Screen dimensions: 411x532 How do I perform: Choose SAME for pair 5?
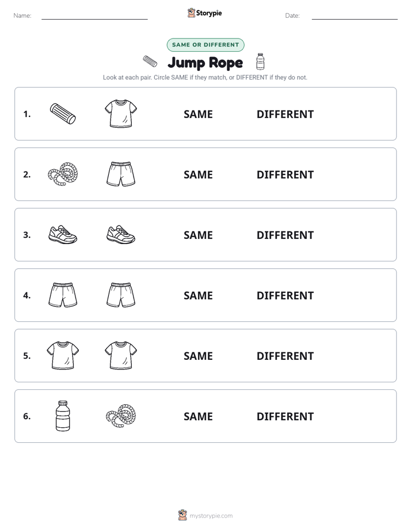tap(198, 356)
